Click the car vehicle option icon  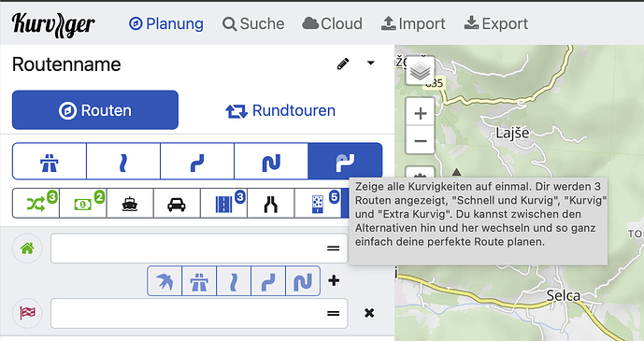[x=177, y=203]
